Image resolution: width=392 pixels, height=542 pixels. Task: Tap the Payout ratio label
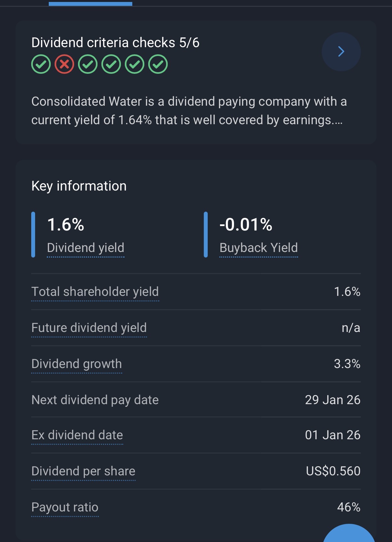click(65, 507)
